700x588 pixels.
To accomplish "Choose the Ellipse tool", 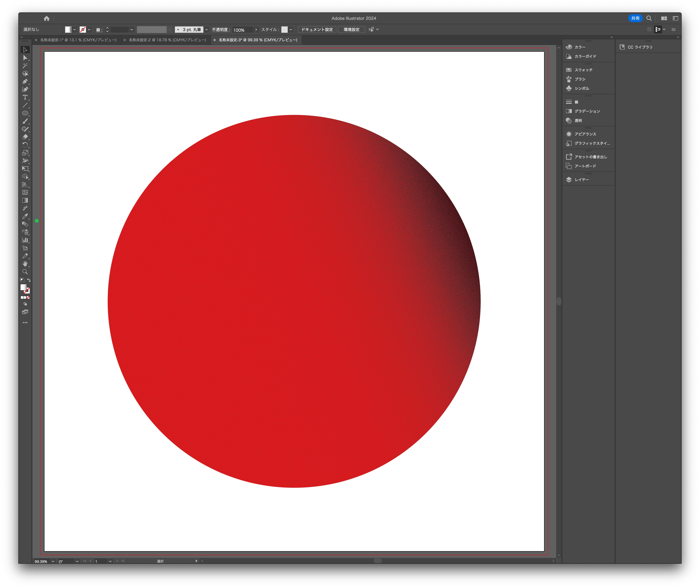I will tap(25, 113).
